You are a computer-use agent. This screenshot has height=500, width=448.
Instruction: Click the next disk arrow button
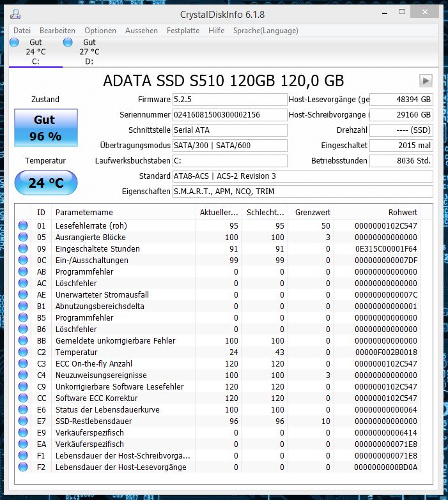(x=426, y=80)
